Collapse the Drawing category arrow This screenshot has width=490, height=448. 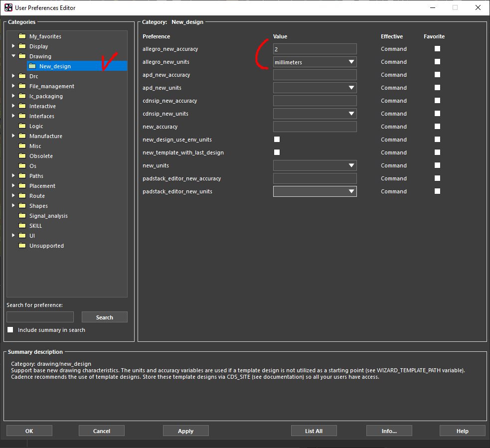[x=13, y=56]
